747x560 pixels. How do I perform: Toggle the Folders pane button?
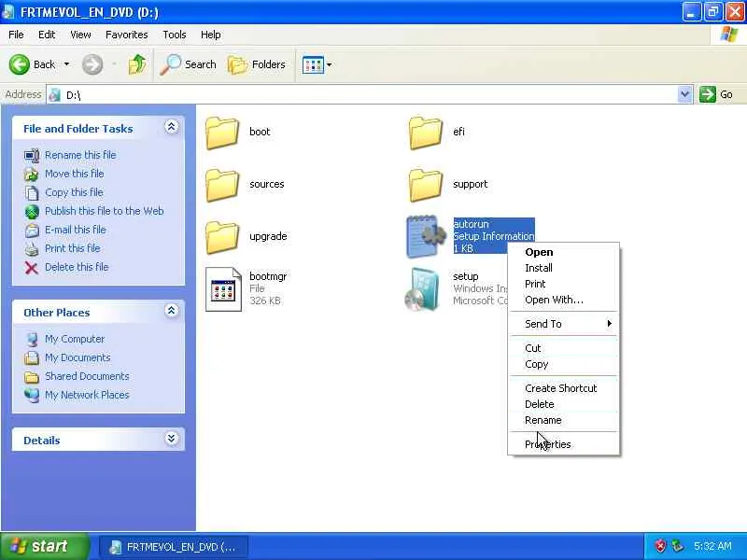256,64
